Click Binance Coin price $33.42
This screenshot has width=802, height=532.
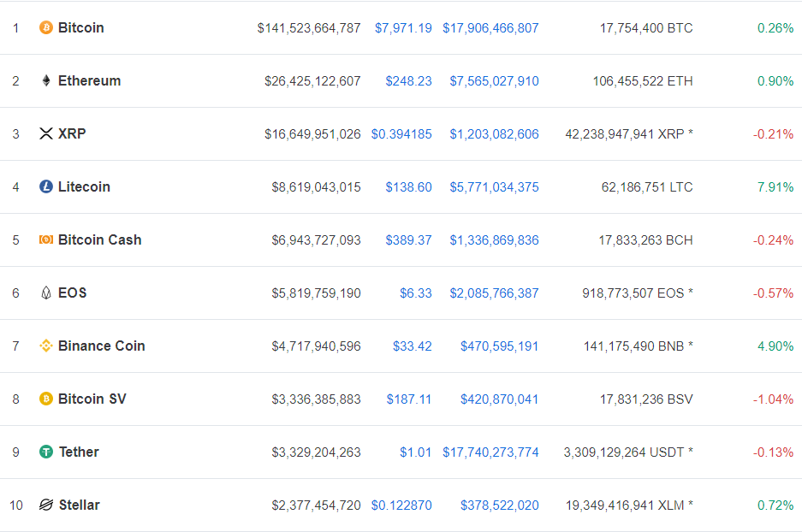413,346
